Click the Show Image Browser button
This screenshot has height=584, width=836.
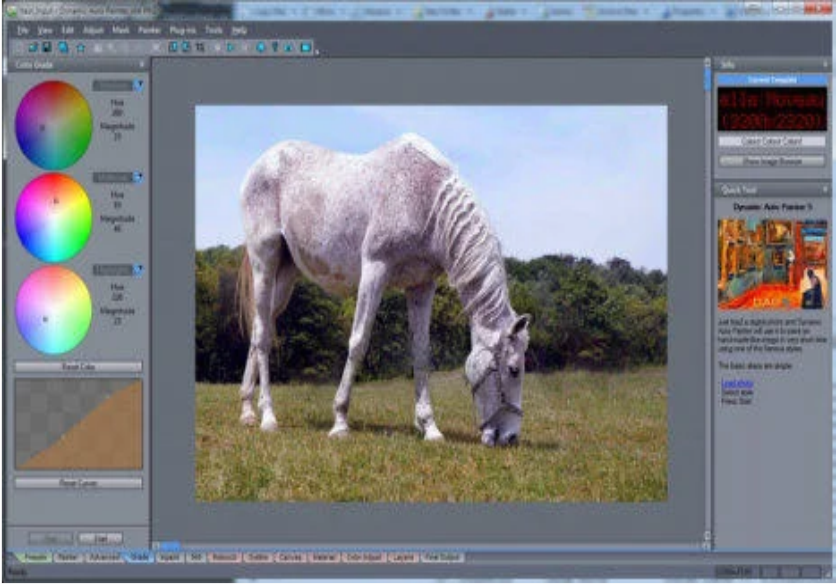[772, 161]
